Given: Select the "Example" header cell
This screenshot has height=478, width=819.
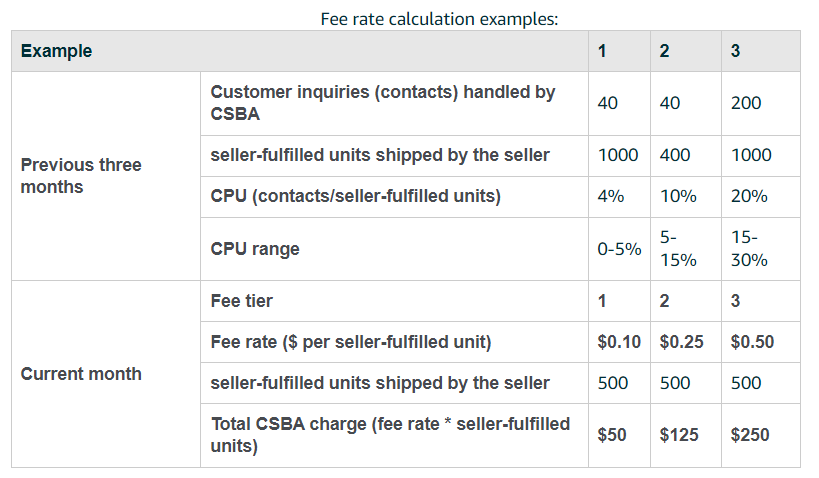Looking at the screenshot, I should pyautogui.click(x=56, y=51).
